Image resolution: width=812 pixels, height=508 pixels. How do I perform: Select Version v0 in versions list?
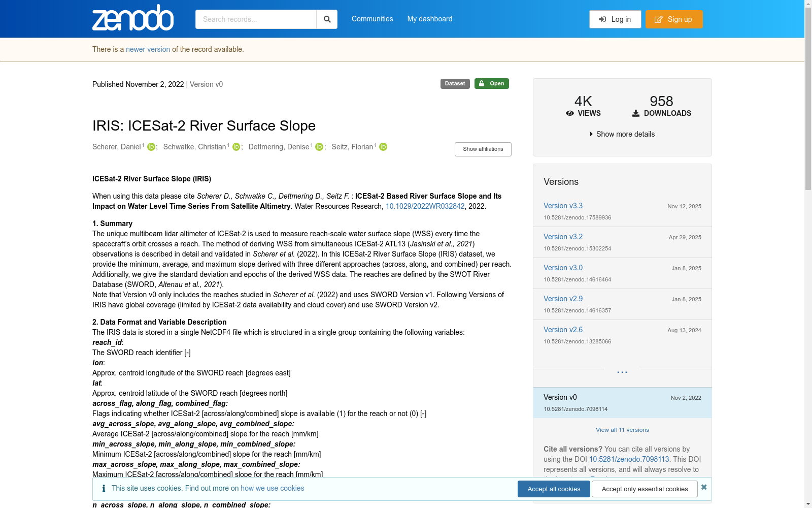(x=622, y=403)
